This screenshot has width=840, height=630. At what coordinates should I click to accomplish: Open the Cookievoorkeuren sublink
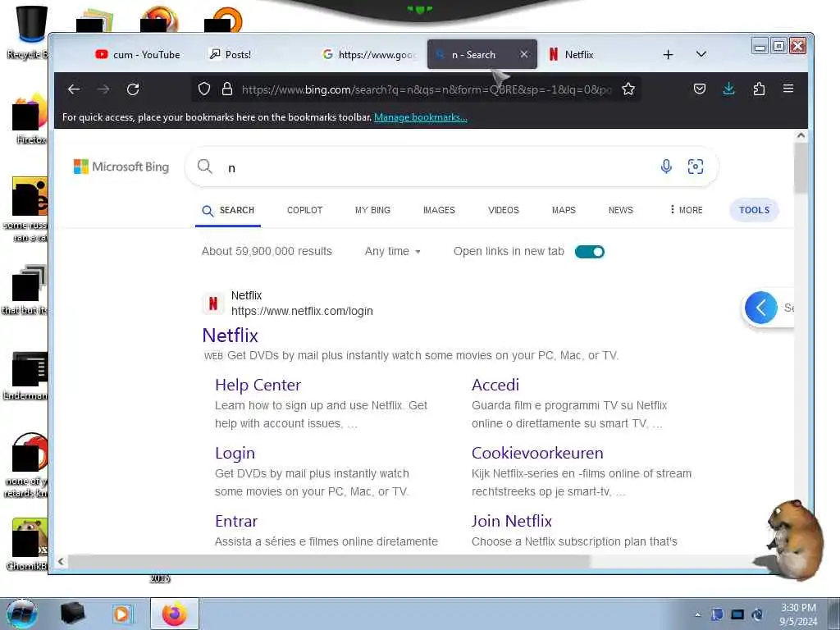537,453
